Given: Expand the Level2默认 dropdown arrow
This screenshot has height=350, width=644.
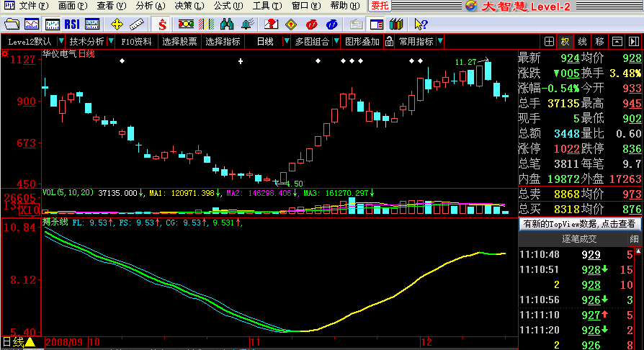Looking at the screenshot, I should [61, 41].
